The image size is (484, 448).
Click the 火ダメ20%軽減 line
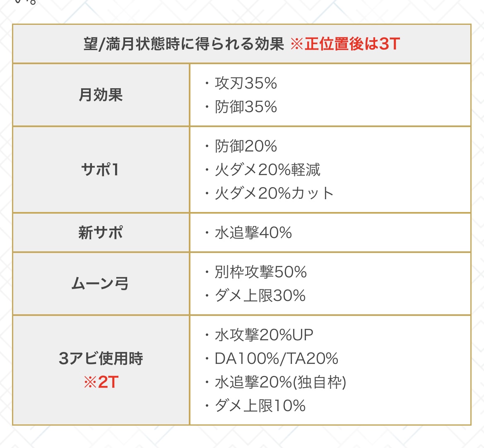coord(267,170)
